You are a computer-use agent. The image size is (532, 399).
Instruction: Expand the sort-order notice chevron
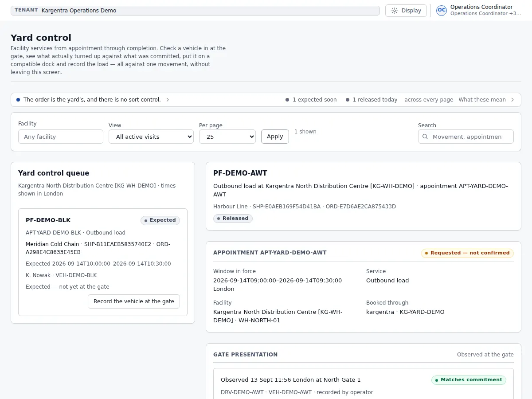[168, 100]
